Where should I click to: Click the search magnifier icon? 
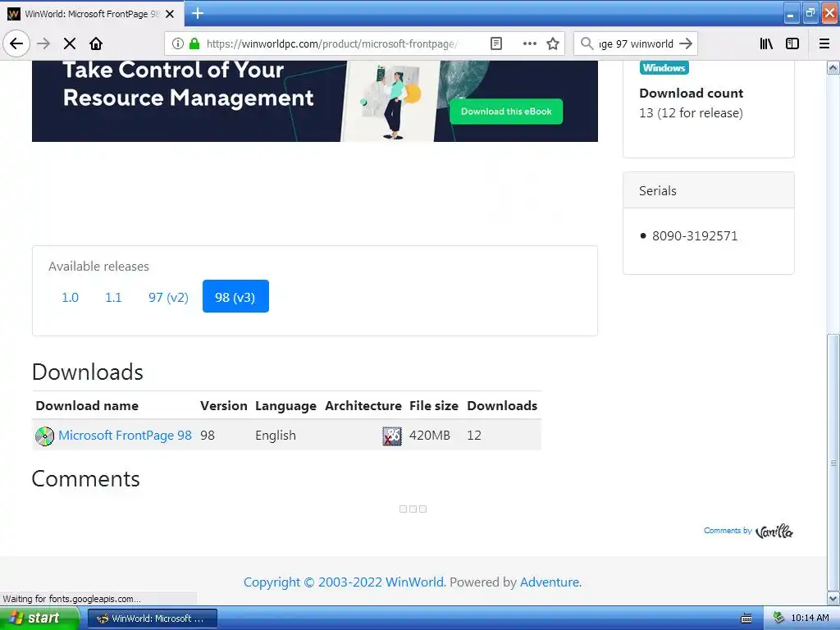[587, 43]
